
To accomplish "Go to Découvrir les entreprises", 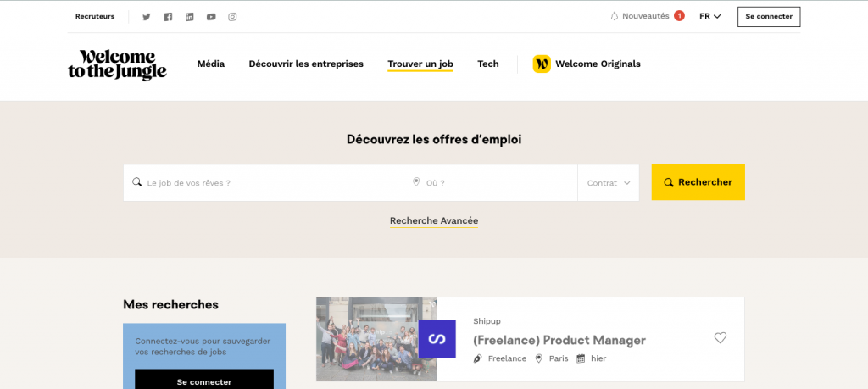I will (x=306, y=64).
